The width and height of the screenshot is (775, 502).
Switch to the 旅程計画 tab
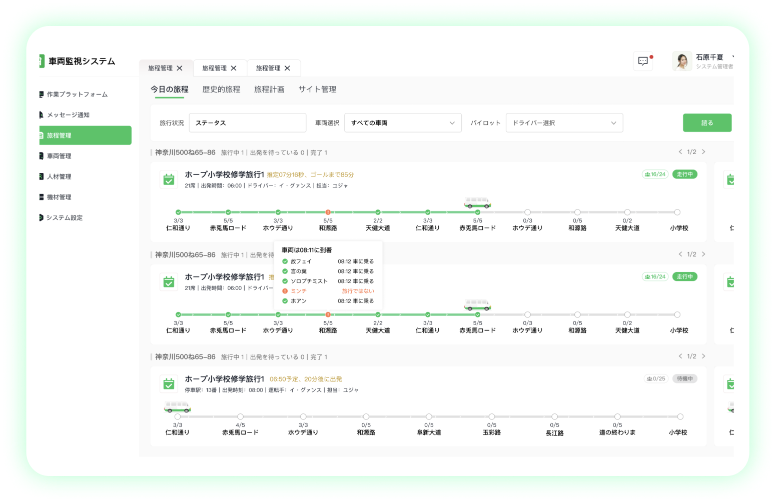pyautogui.click(x=269, y=89)
